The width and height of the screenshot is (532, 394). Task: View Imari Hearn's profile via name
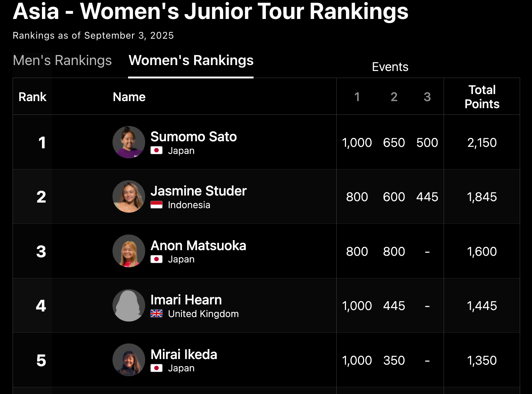186,300
